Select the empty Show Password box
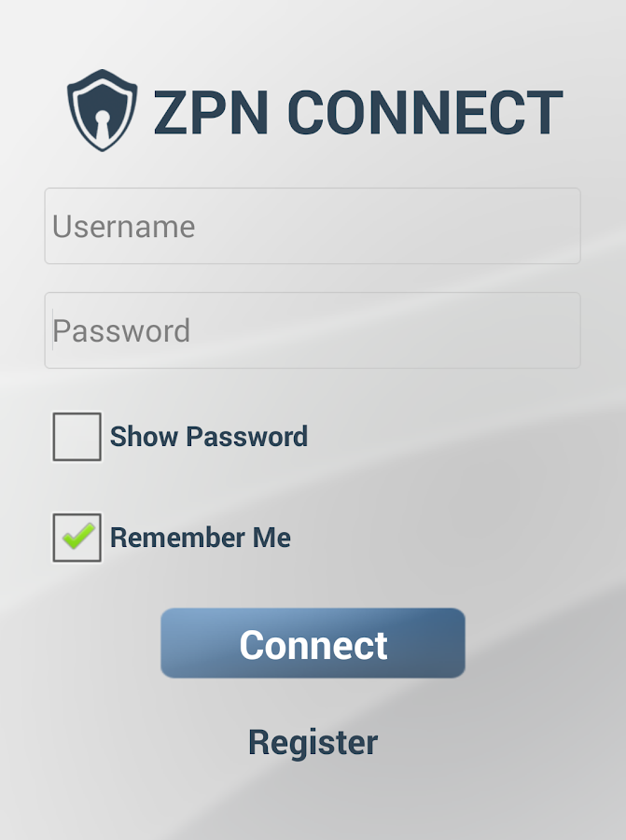 coord(77,437)
